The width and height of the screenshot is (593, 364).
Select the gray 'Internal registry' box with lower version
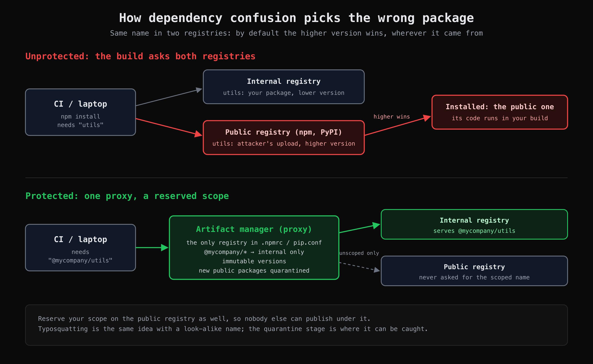(x=284, y=87)
